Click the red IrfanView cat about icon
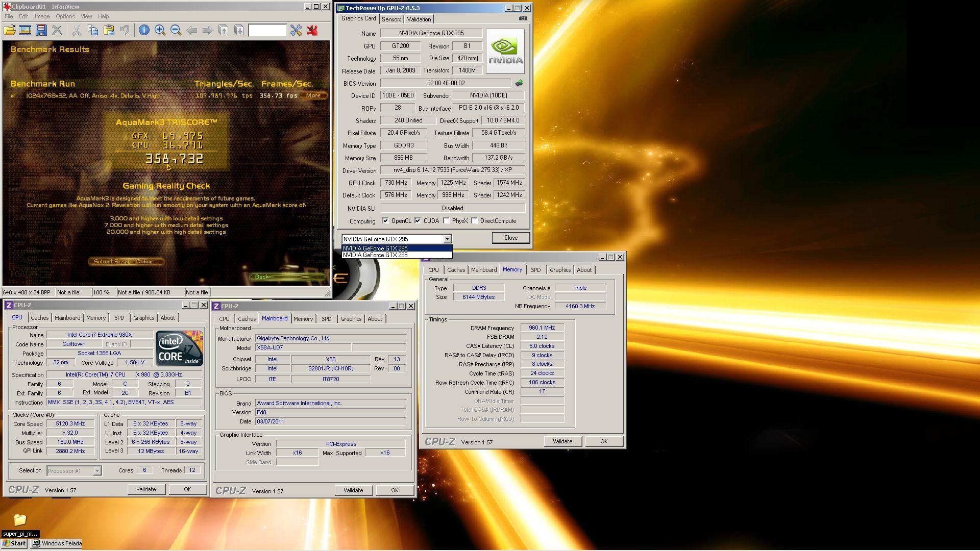This screenshot has width=980, height=551. 312,31
